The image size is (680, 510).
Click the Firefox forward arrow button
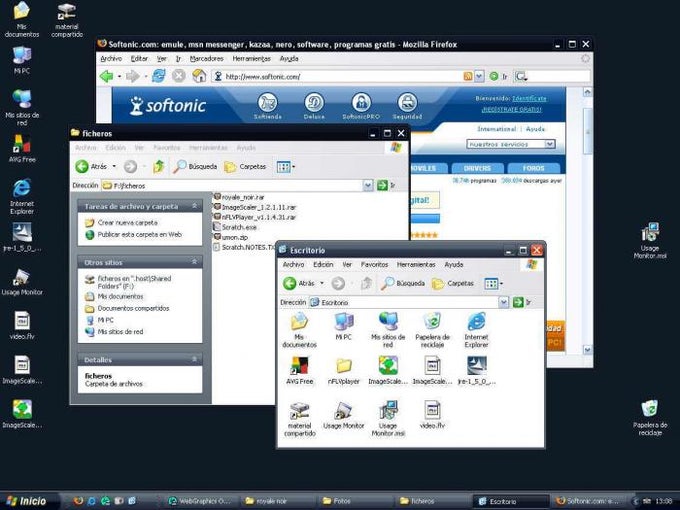pos(132,76)
